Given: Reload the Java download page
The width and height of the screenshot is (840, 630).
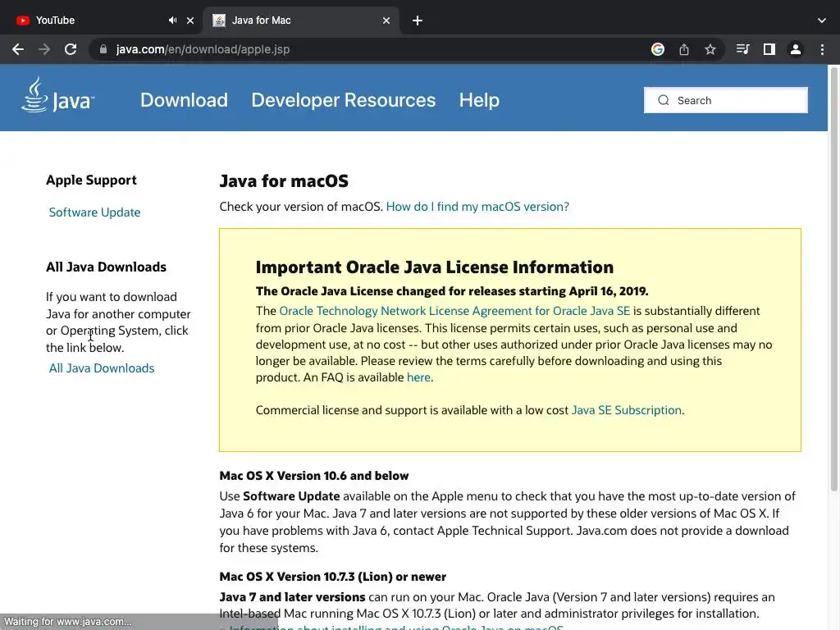Looking at the screenshot, I should (x=71, y=49).
